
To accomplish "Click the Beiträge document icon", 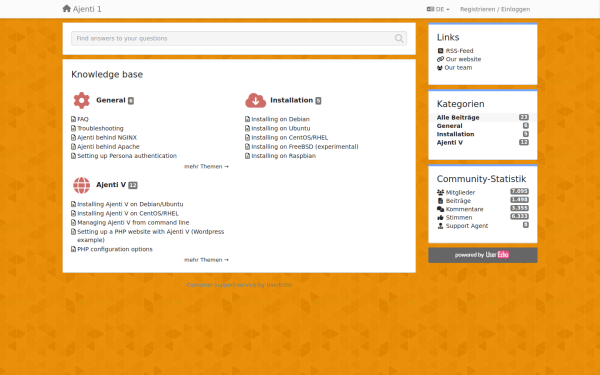I will 440,201.
